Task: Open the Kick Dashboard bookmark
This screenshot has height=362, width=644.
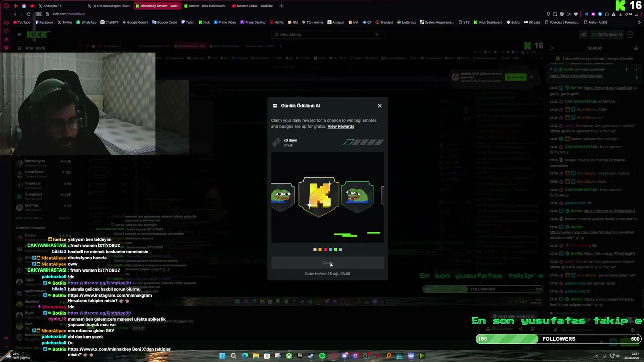Action: pos(488,22)
